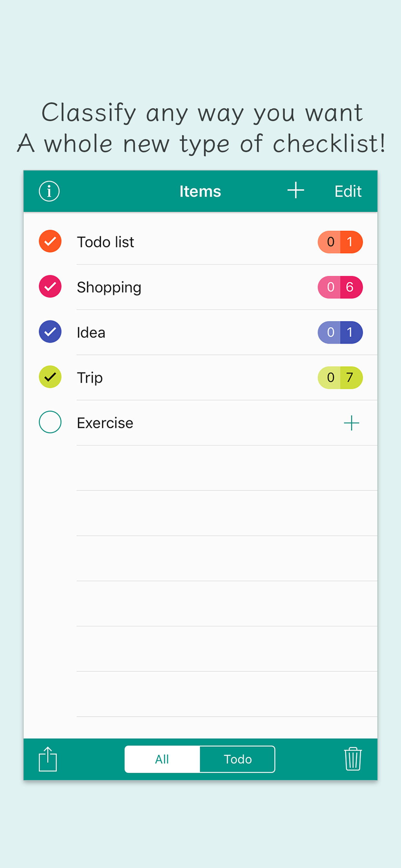Tap the pink Shopping count badge
Image resolution: width=401 pixels, height=868 pixels.
coord(340,287)
